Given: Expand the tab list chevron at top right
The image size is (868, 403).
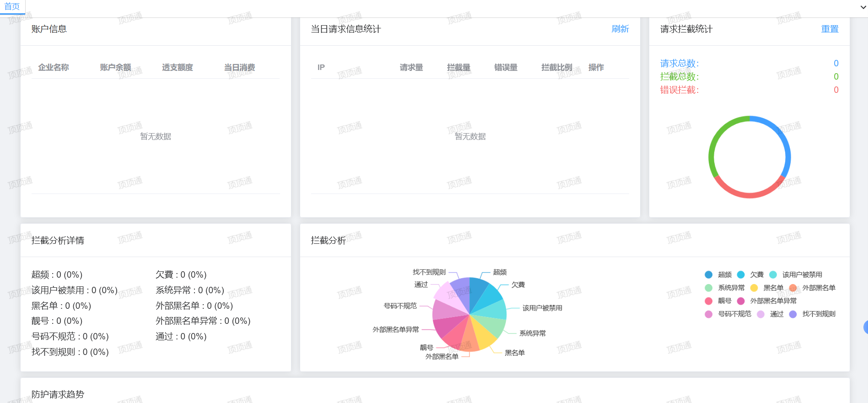Looking at the screenshot, I should 863,7.
